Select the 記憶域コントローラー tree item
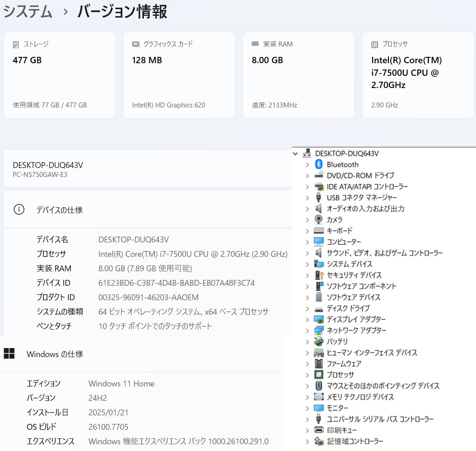This screenshot has width=476, height=451. (355, 441)
